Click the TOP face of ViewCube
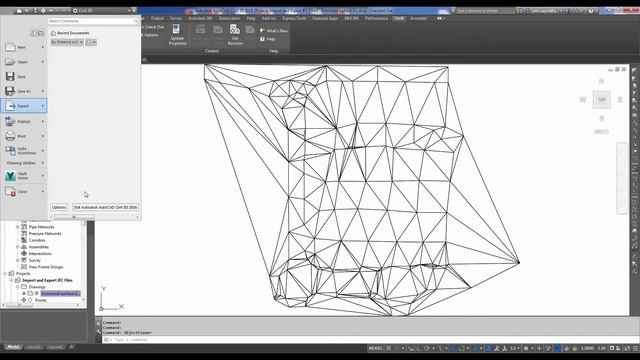Viewport: 640px width, 360px height. click(602, 100)
